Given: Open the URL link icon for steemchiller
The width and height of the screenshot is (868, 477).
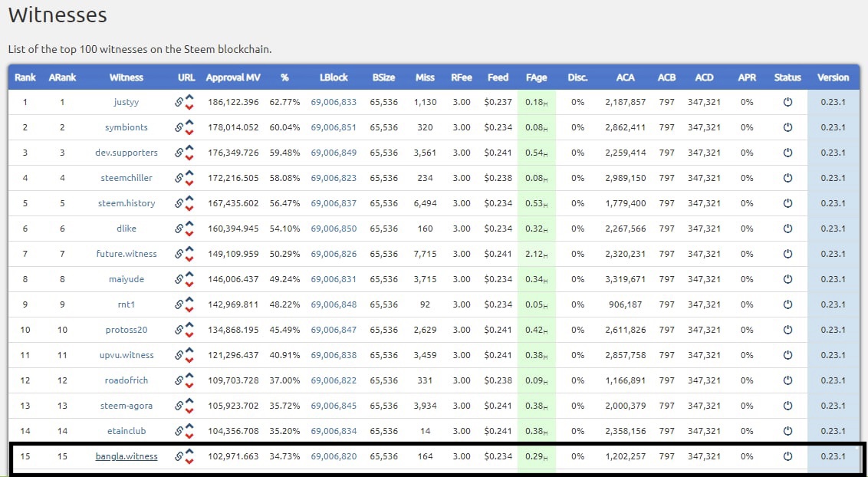Looking at the screenshot, I should tap(179, 178).
